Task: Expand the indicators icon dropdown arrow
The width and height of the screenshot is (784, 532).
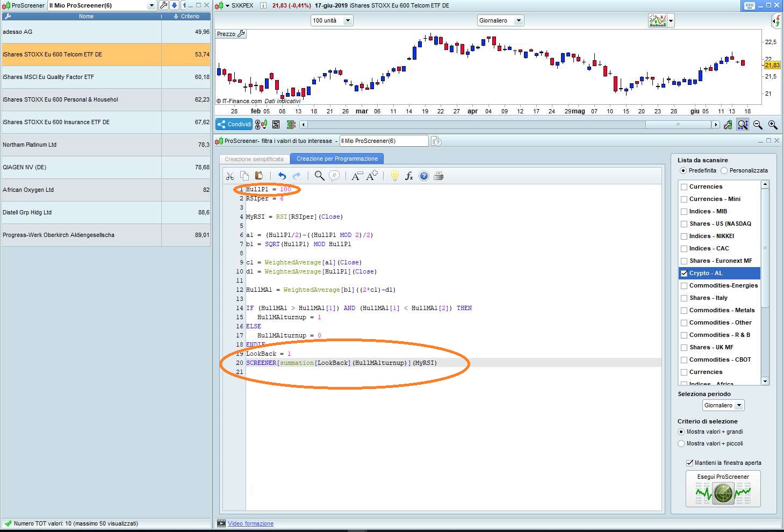Action: tap(671, 21)
